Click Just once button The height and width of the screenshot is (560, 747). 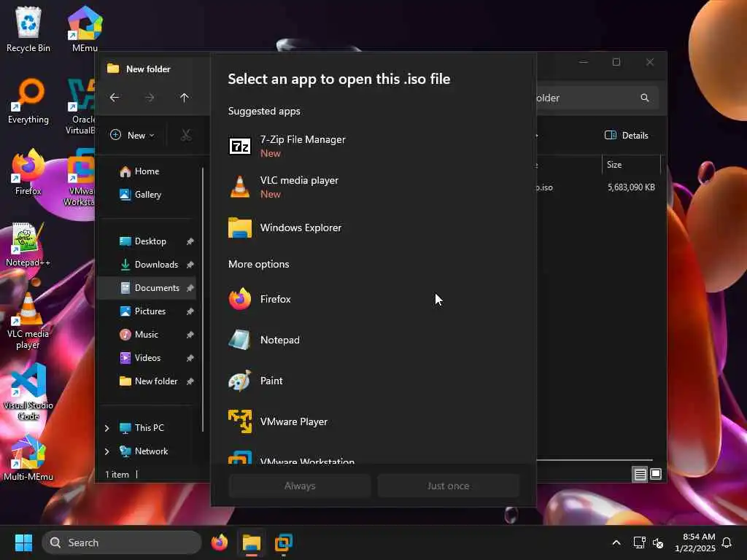[x=448, y=486]
